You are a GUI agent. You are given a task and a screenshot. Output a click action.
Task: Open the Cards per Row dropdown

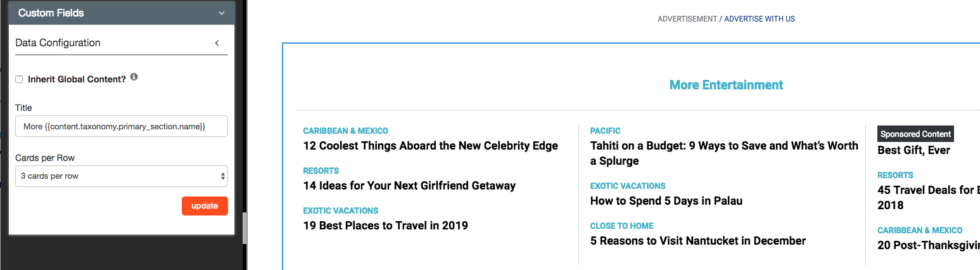point(122,176)
